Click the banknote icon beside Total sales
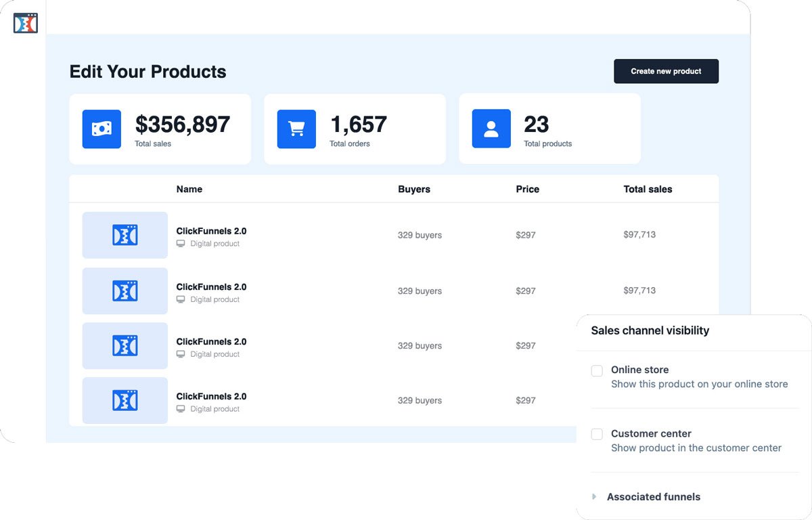This screenshot has height=520, width=812. click(x=101, y=129)
